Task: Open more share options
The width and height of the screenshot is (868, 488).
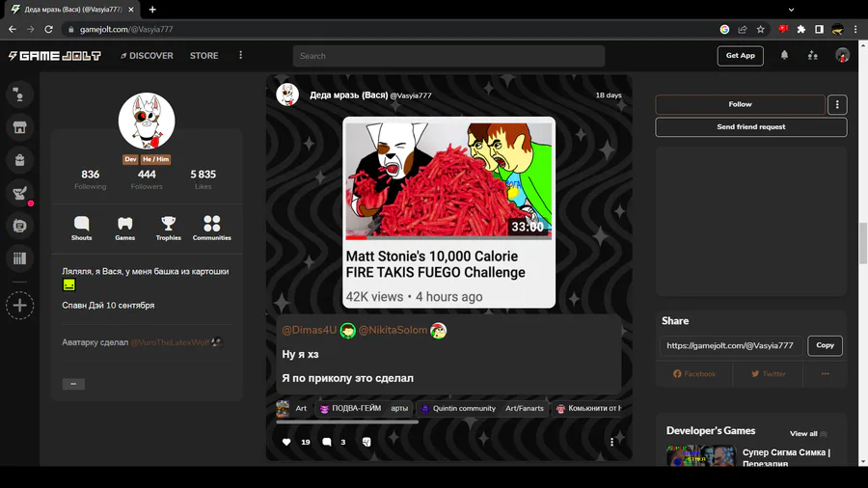Action: 826,374
